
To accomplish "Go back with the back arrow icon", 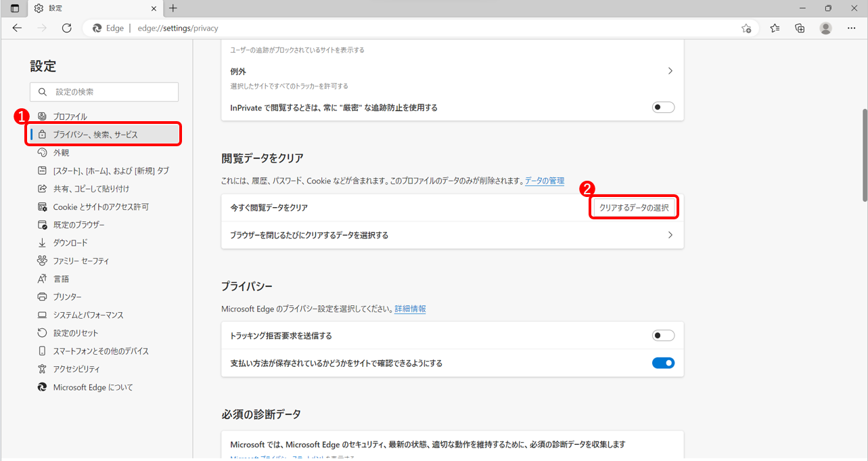I will click(17, 28).
